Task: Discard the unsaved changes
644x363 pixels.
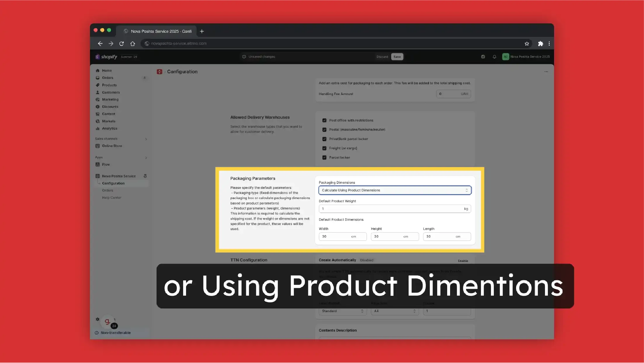Action: [x=382, y=57]
